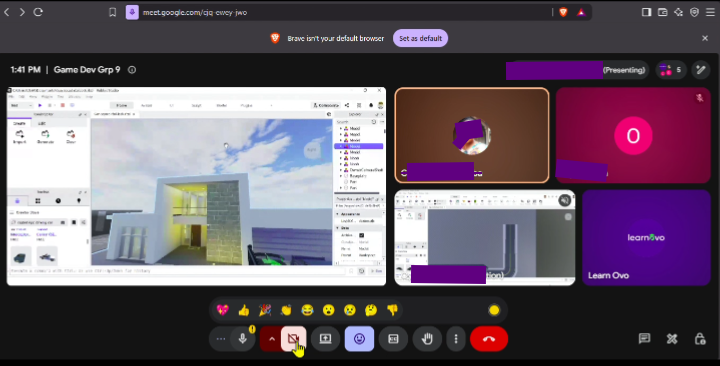Screen dimensions: 720x366
Task: Click the pen sparkle icon beside participants
Action: click(701, 70)
